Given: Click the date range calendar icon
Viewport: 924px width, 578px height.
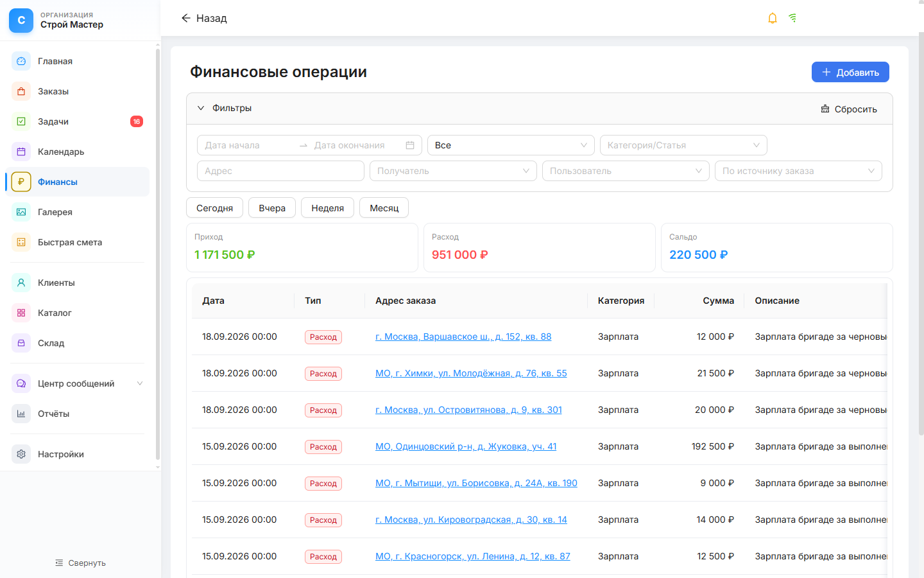Looking at the screenshot, I should 410,145.
